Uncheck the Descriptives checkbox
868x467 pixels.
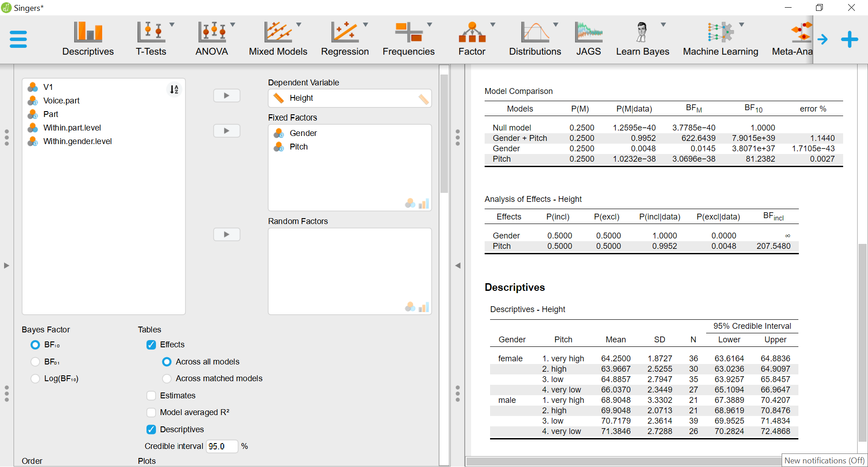[151, 430]
